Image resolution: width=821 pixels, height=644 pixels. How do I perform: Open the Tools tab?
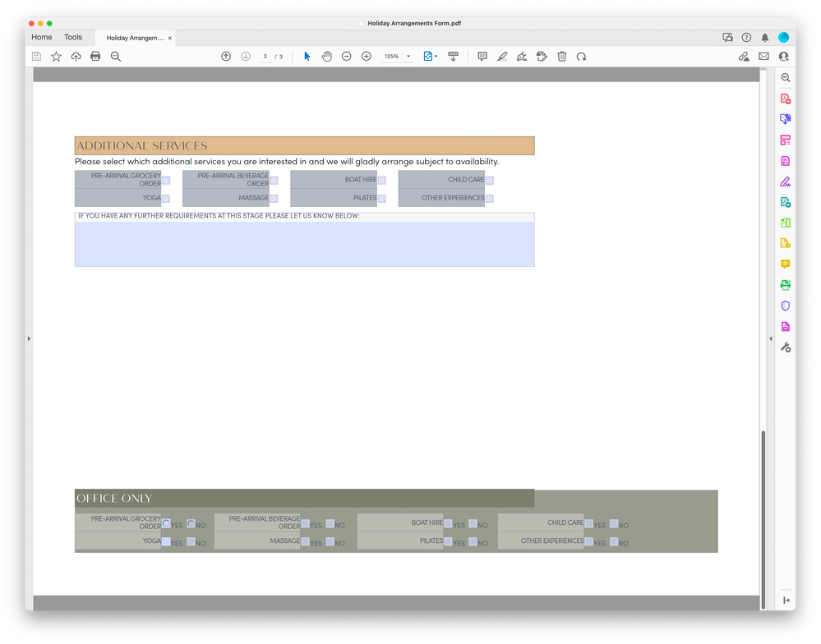73,37
